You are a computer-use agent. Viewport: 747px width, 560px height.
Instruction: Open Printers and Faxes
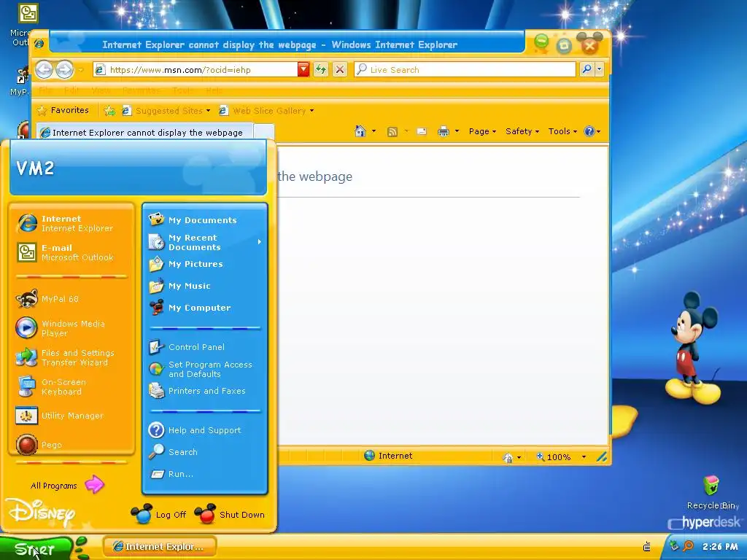pos(205,391)
